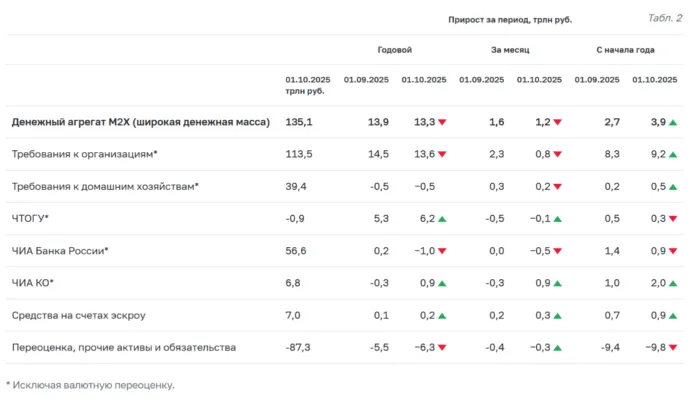Select the Годовой column group header
This screenshot has width=696, height=402.
coord(394,49)
